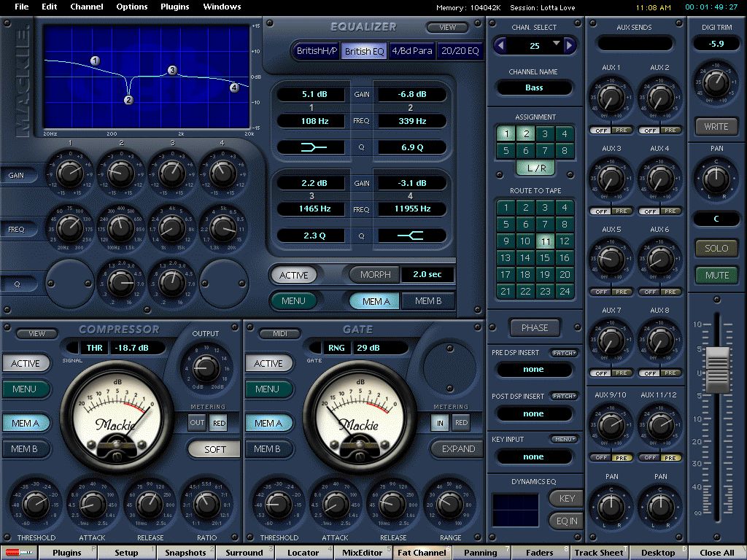Click the channel Pan knob under WRITE
Image resolution: width=747 pixels, height=560 pixels.
pyautogui.click(x=716, y=179)
